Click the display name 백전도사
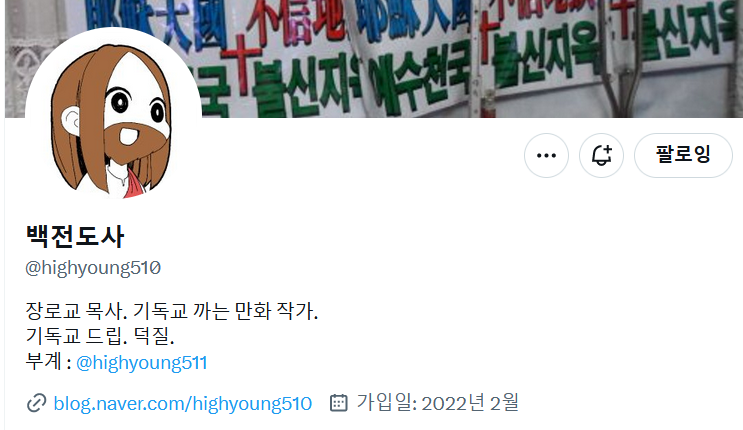The width and height of the screenshot is (743, 430). tap(75, 236)
